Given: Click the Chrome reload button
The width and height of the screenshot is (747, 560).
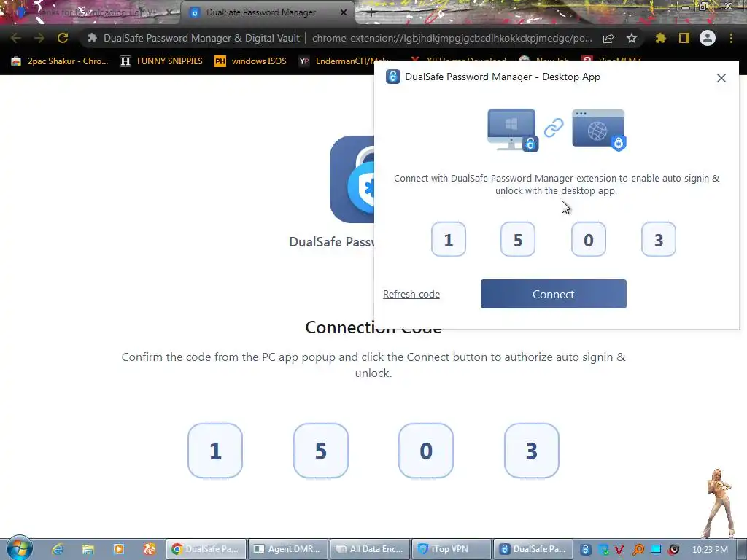Looking at the screenshot, I should point(63,38).
